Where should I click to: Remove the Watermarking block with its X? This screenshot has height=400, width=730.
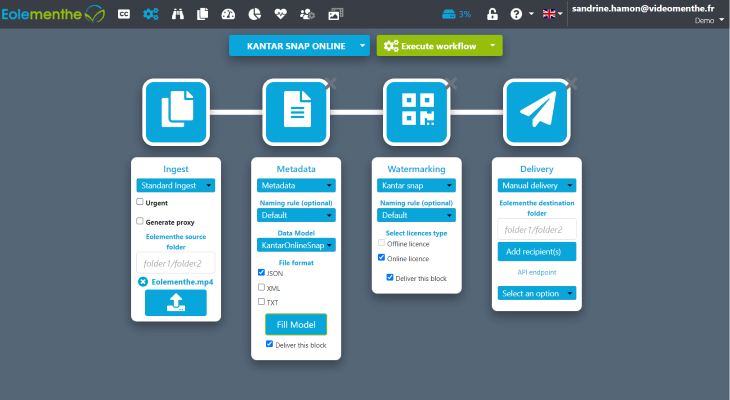[x=451, y=83]
